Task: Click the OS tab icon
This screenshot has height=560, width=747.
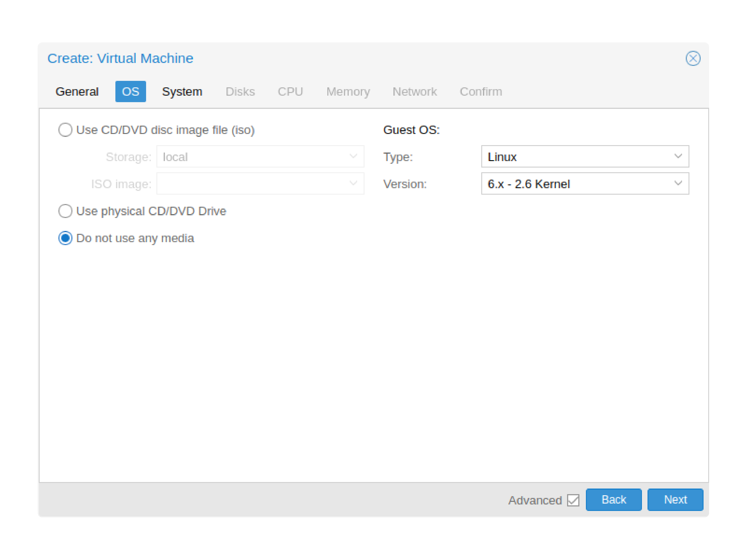Action: pyautogui.click(x=130, y=91)
